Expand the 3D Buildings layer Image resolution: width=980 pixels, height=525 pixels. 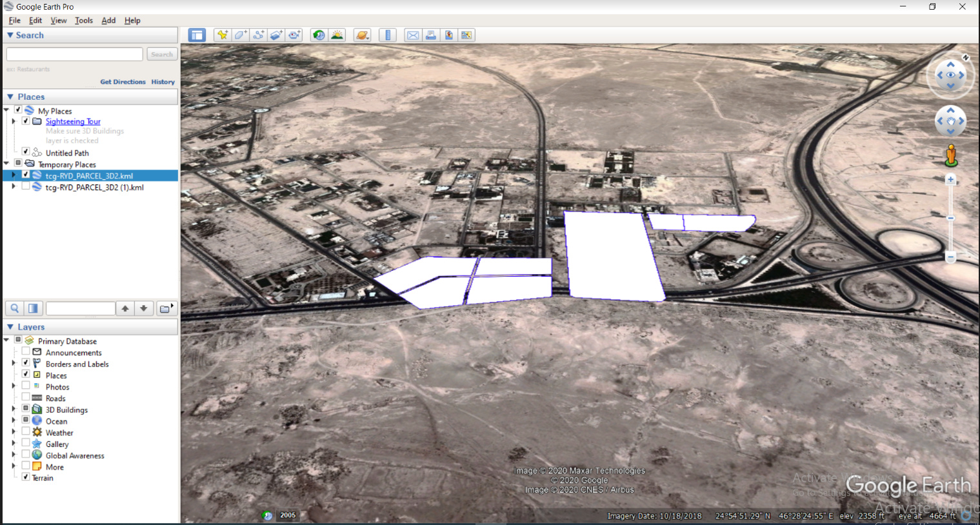[14, 409]
